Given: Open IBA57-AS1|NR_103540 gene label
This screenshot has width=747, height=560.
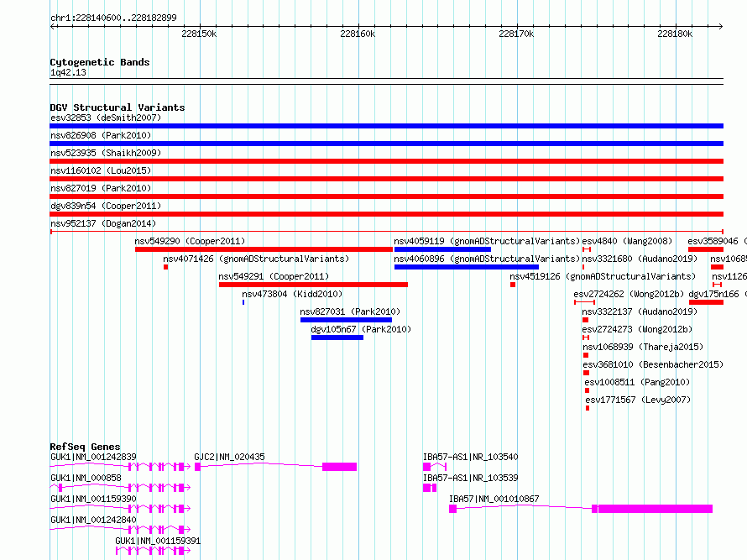Looking at the screenshot, I should 471,457.
